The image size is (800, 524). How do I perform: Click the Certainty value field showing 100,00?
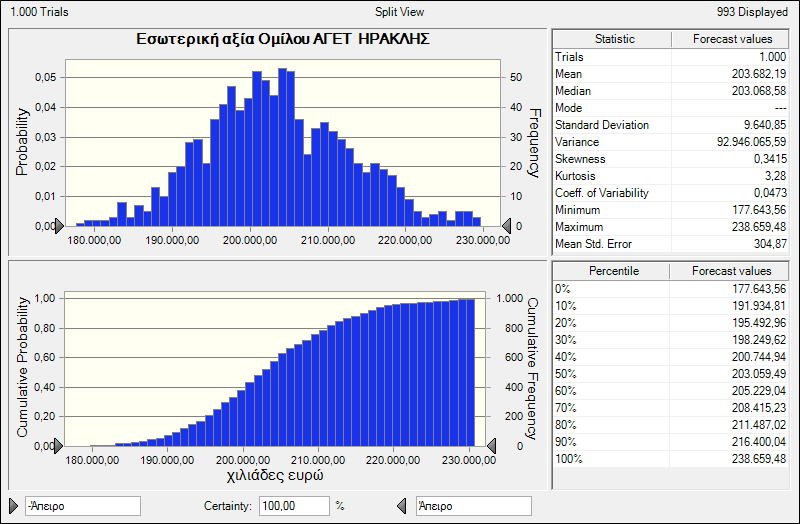click(x=294, y=506)
